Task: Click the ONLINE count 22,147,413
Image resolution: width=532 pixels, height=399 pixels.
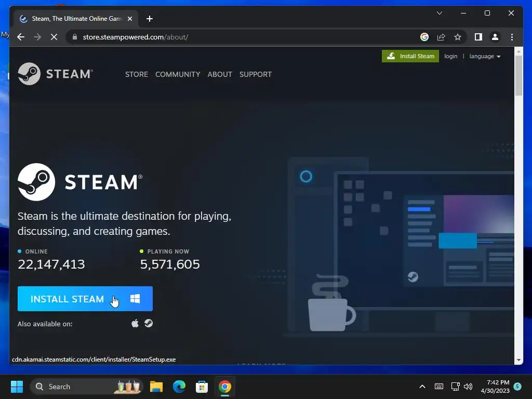Action: click(51, 264)
